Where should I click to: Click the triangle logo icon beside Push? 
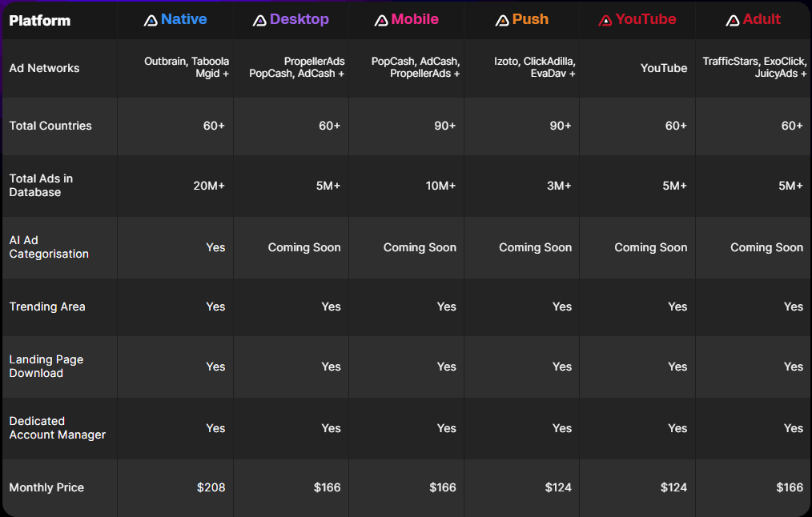click(502, 20)
